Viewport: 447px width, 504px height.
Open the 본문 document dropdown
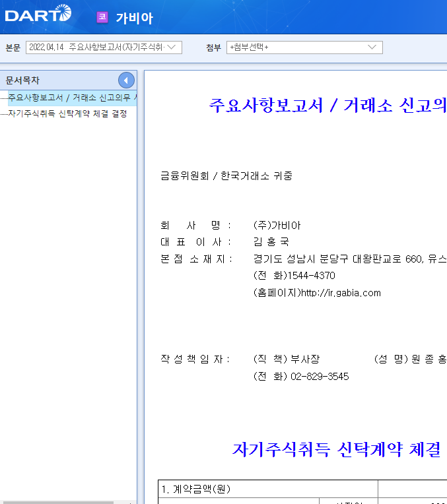pos(104,47)
